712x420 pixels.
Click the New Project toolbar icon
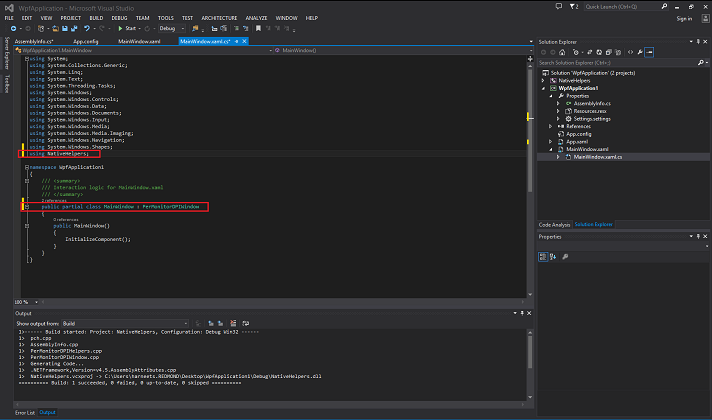tap(41, 29)
